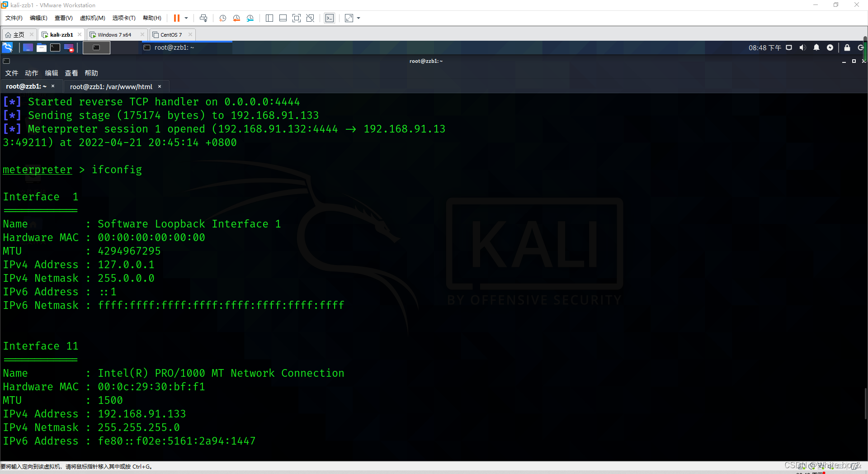868x474 pixels.
Task: Lock the screen with padlock icon
Action: coord(847,47)
